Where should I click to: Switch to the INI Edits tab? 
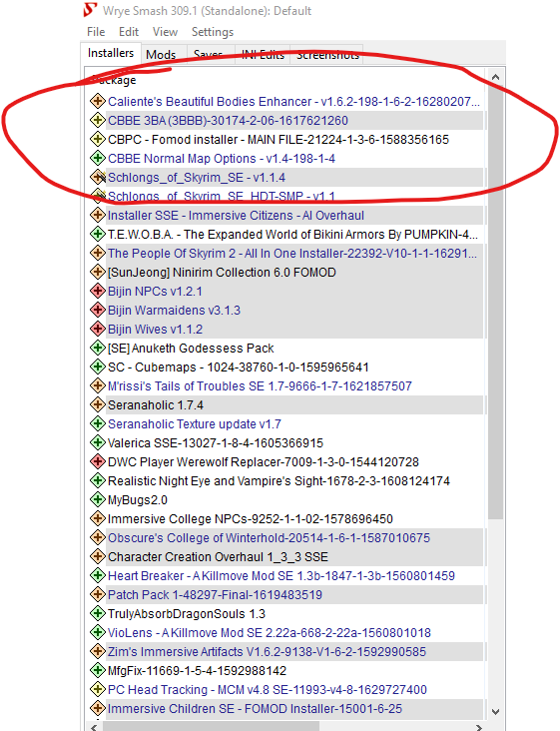pos(263,54)
